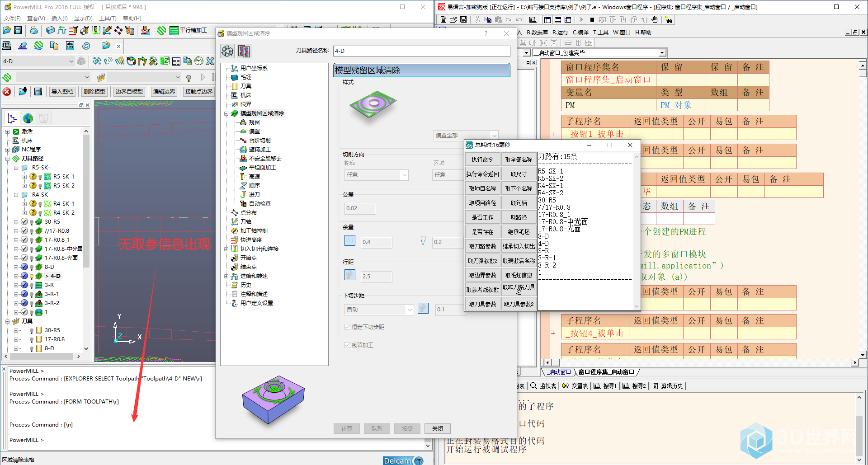Save project with PowerMILL floppy disk icon
This screenshot has width=868, height=465.
(x=18, y=30)
